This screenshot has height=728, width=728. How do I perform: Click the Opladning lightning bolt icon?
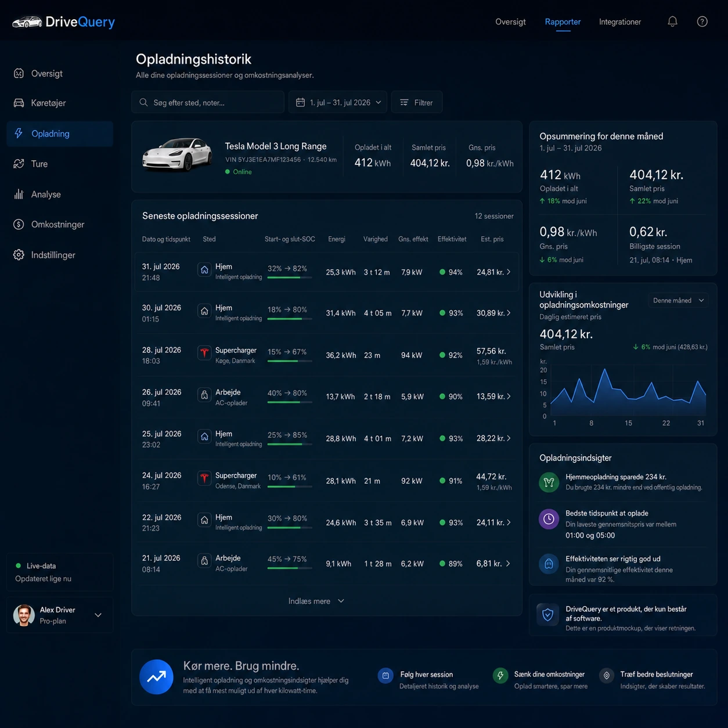[19, 134]
